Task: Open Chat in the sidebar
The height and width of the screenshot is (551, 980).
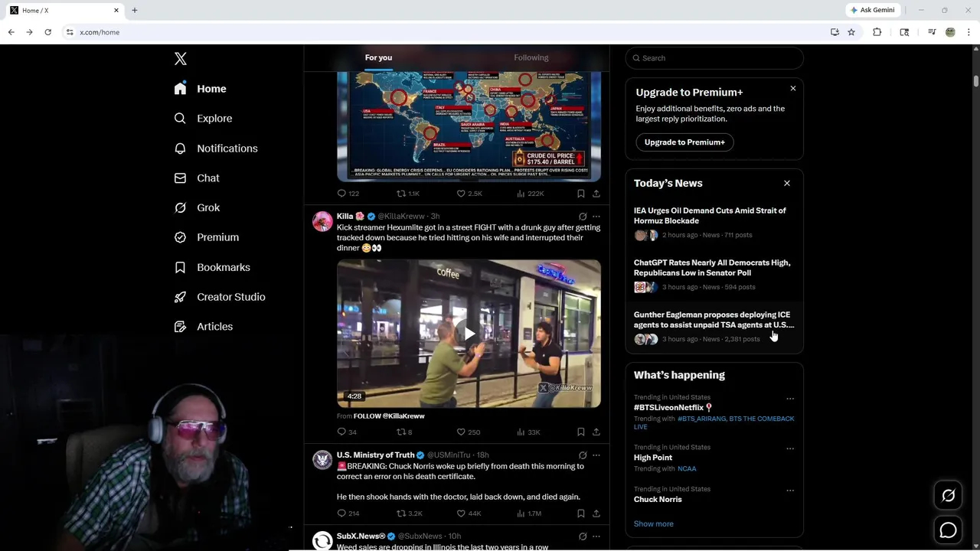Action: tap(197, 178)
